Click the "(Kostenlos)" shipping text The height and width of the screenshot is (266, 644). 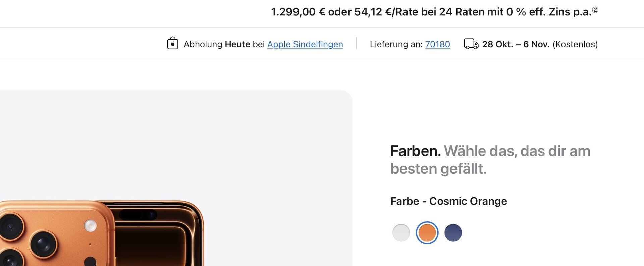point(575,44)
